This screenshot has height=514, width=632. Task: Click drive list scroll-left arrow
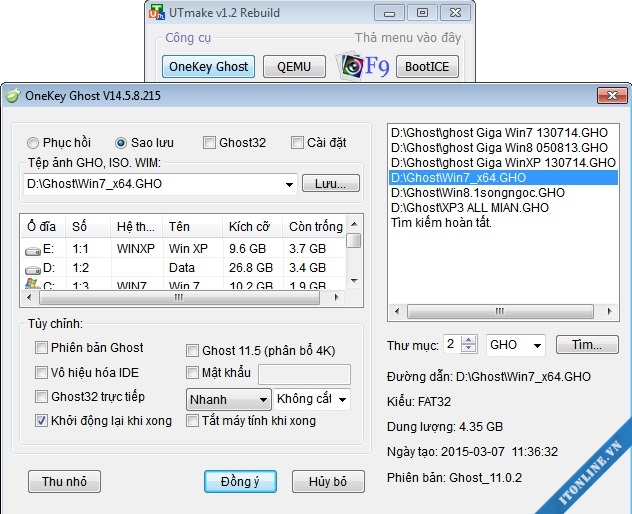coord(29,298)
